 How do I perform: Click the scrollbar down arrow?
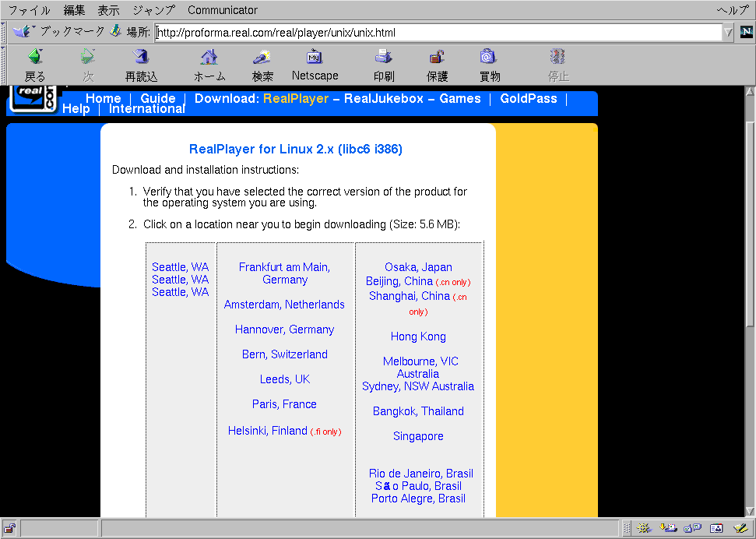pos(750,511)
